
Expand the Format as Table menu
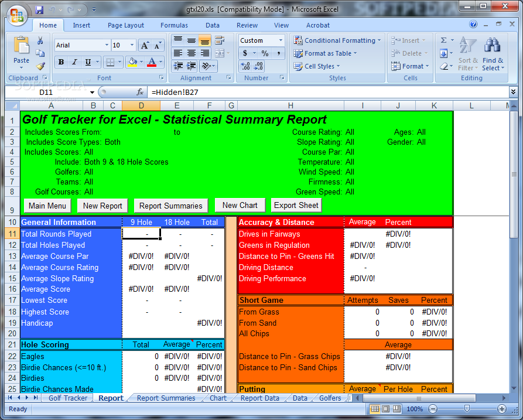click(325, 53)
